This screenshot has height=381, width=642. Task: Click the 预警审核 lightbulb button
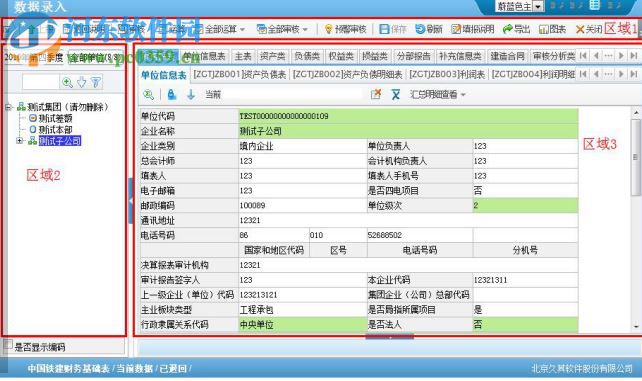(346, 29)
